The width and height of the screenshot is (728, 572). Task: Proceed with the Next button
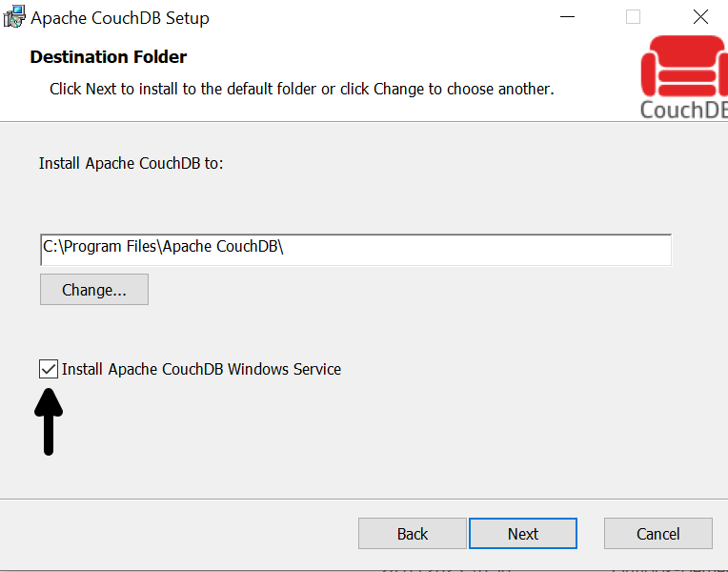click(x=523, y=534)
